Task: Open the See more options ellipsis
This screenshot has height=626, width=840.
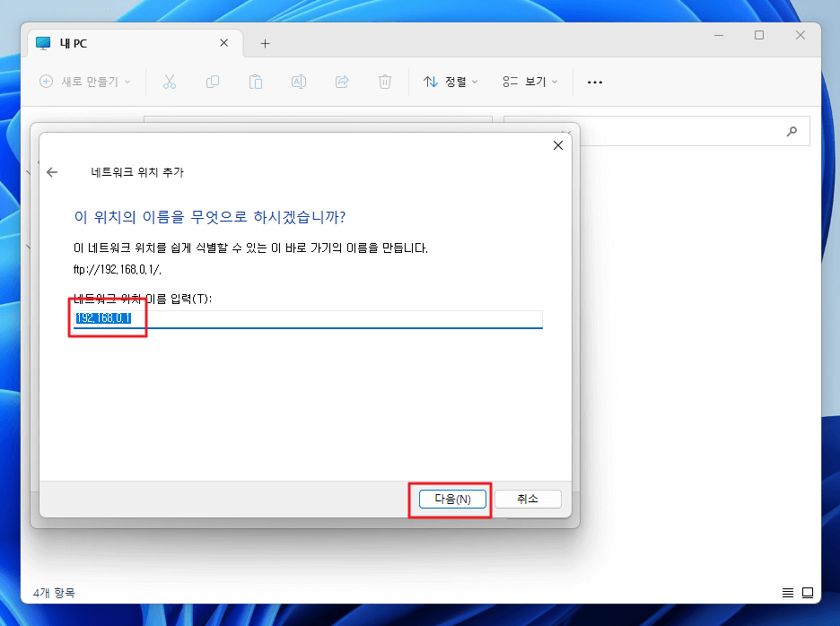Action: point(594,82)
